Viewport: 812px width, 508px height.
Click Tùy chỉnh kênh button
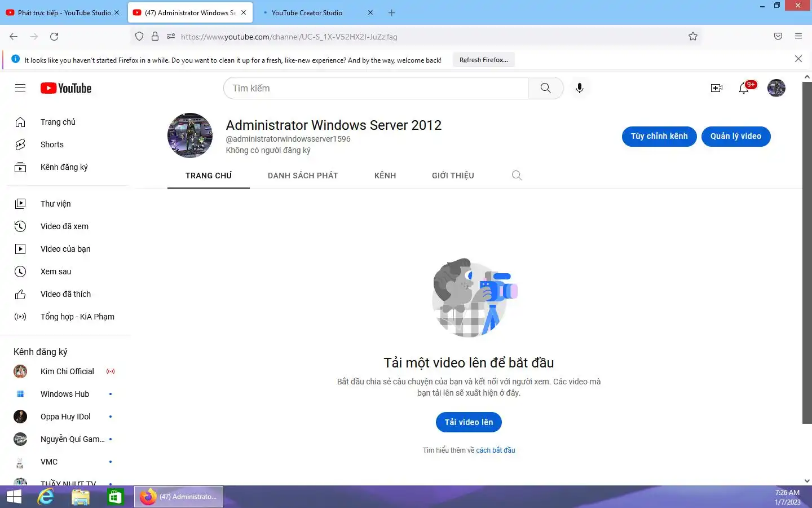659,136
